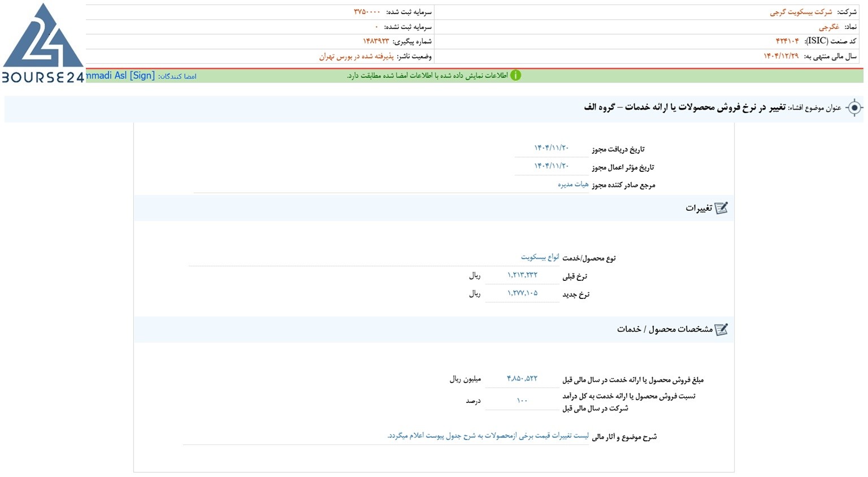Click the شرح موضوع و آثار مالی label

pyautogui.click(x=624, y=436)
